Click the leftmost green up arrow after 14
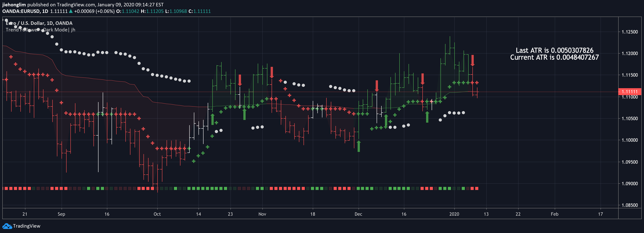 click(213, 119)
